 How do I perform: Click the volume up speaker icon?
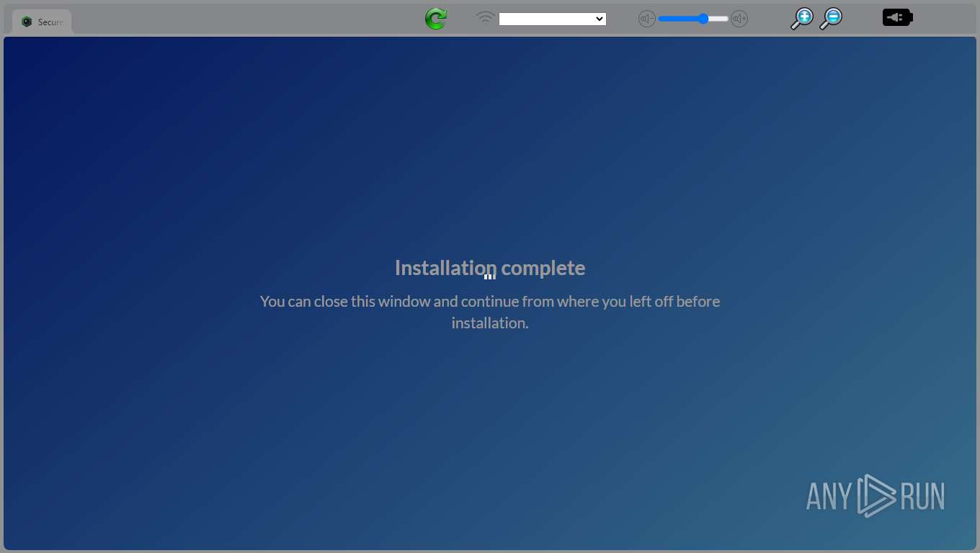pyautogui.click(x=739, y=19)
